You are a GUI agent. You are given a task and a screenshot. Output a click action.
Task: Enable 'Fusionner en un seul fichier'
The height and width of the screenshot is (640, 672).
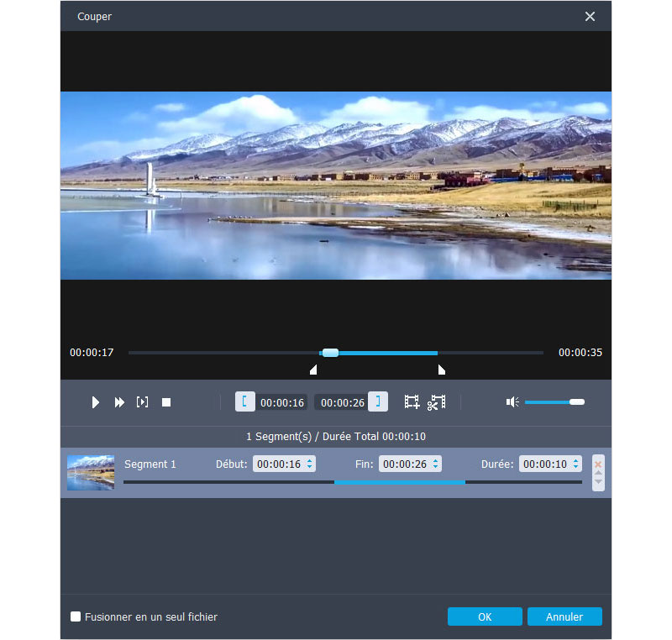pyautogui.click(x=76, y=616)
